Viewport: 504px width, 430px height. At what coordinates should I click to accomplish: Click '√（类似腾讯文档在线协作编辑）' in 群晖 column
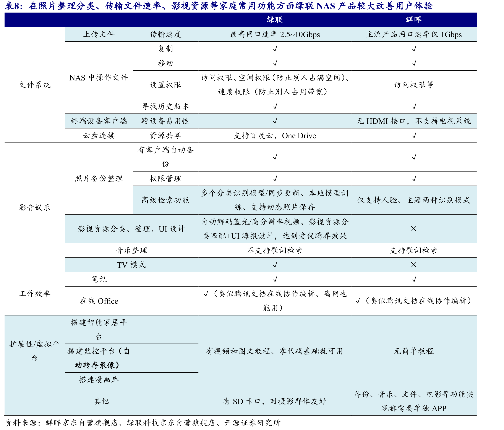pyautogui.click(x=414, y=301)
